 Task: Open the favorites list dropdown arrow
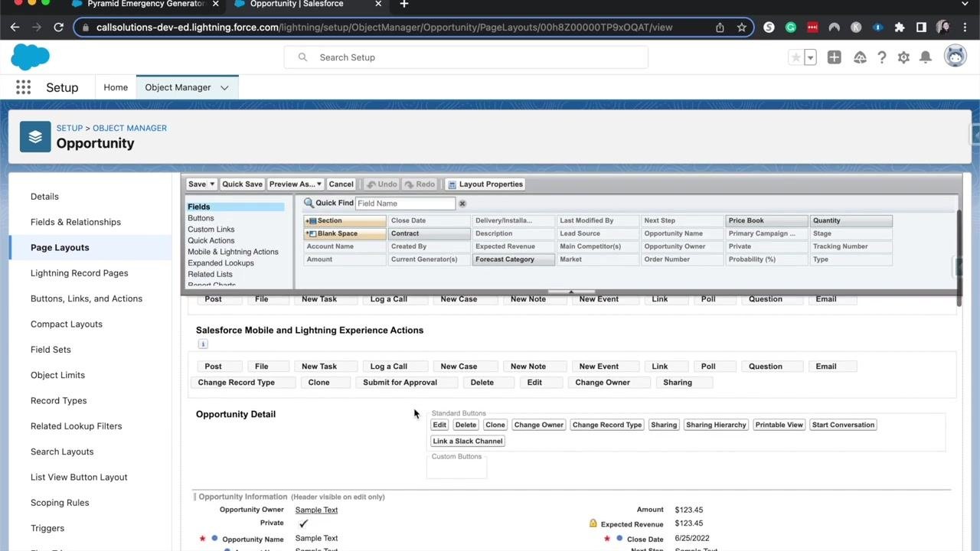tap(810, 57)
